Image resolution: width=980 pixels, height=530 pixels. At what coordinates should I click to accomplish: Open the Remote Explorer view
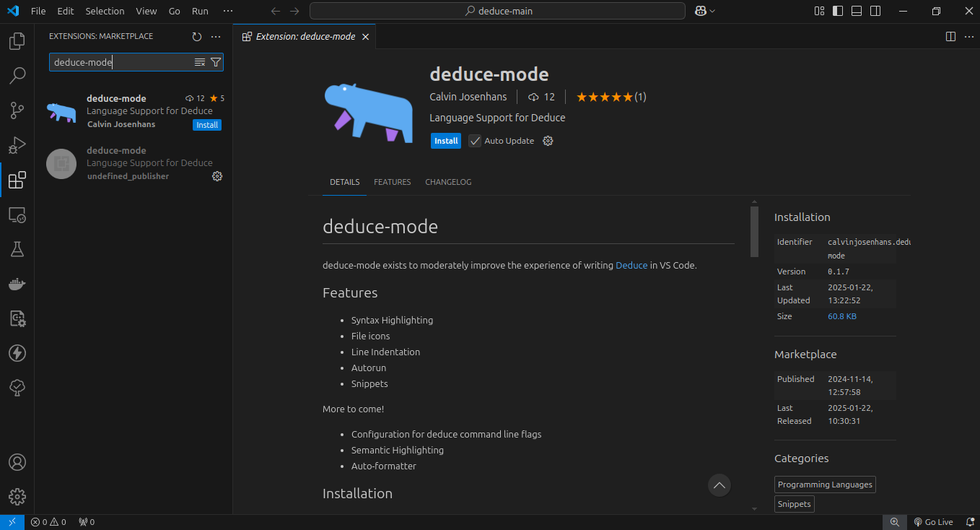click(x=17, y=214)
